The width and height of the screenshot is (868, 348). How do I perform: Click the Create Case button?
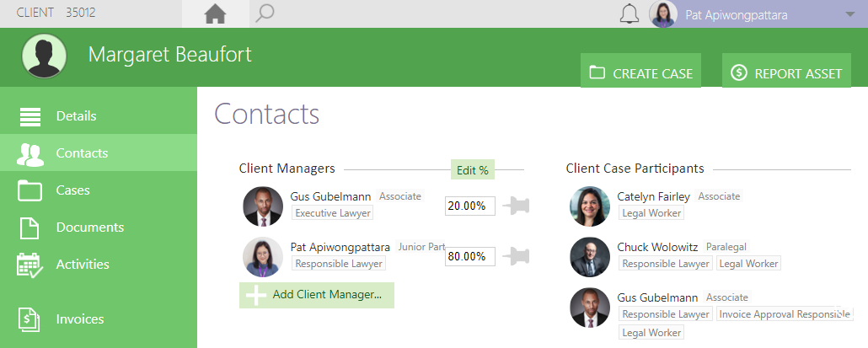[x=640, y=71]
